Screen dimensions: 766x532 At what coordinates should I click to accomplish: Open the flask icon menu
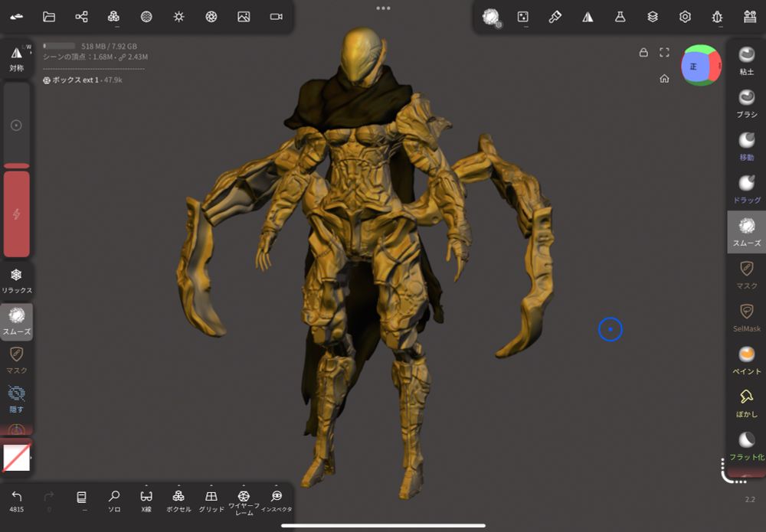point(620,17)
